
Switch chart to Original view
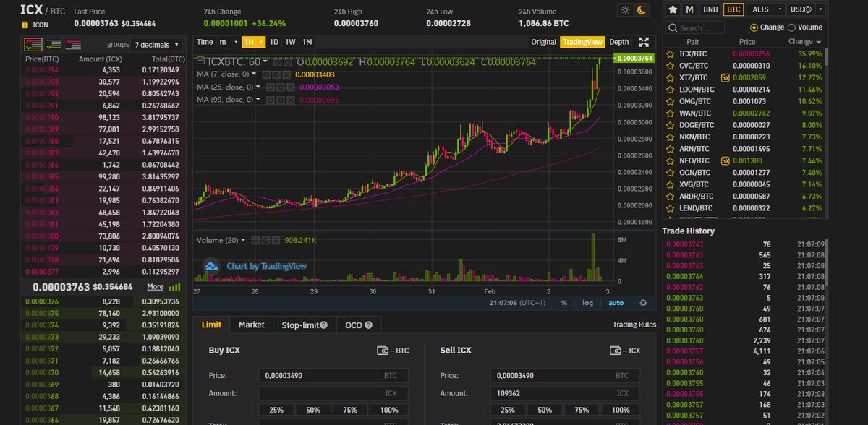point(544,42)
